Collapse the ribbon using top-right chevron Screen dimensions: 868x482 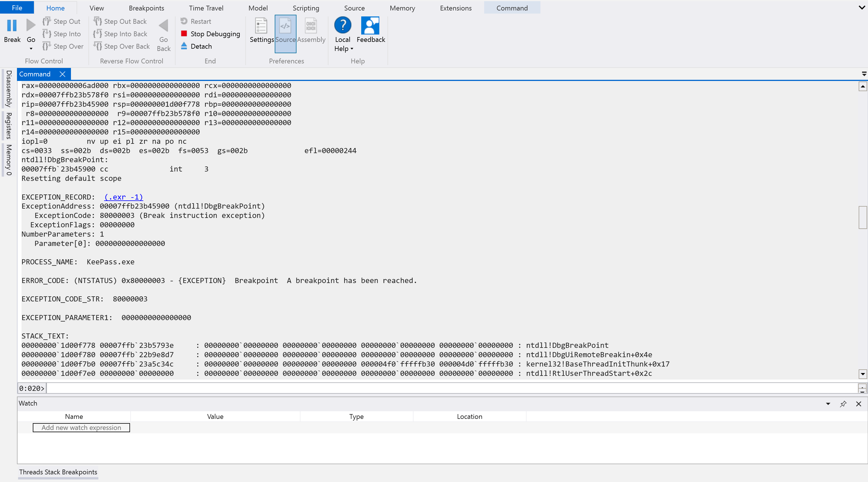861,7
